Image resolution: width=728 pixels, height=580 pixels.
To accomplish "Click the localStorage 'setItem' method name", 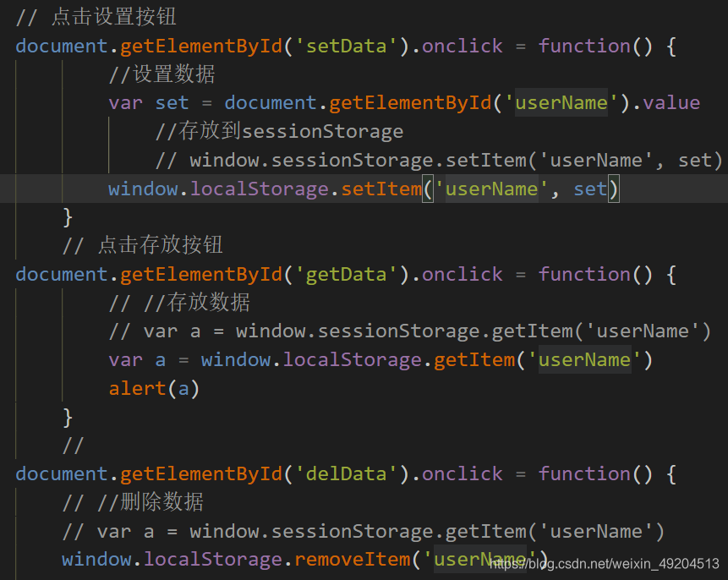I will [x=381, y=189].
